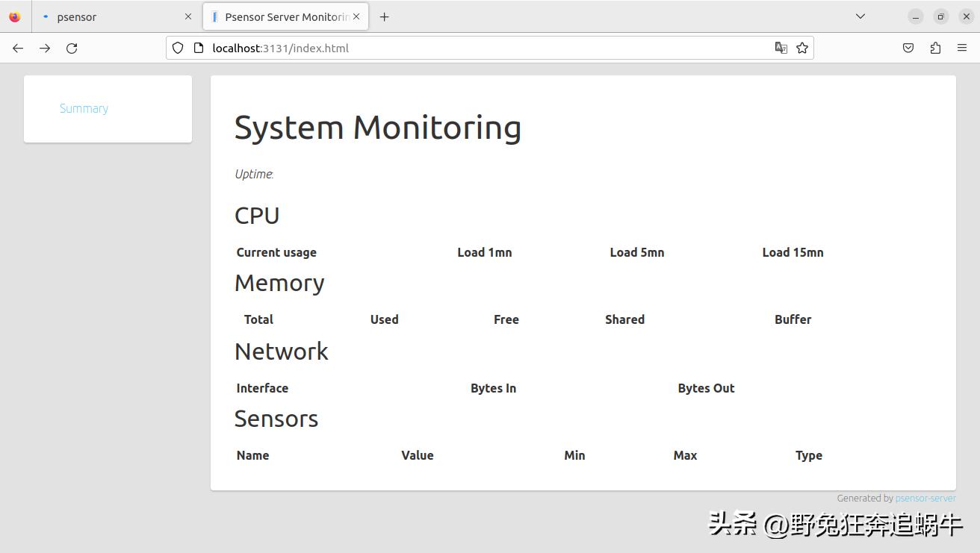This screenshot has width=980, height=553.
Task: Open the translate page icon
Action: coord(781,48)
